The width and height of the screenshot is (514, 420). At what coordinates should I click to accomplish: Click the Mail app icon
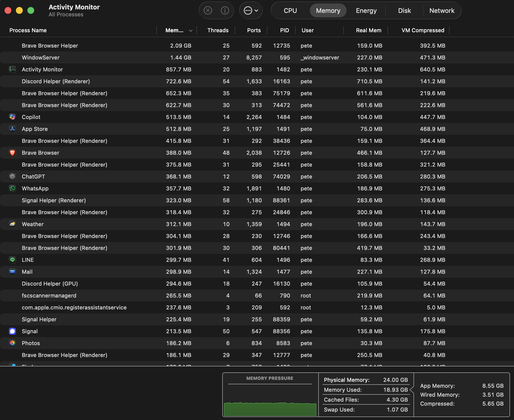click(12, 272)
